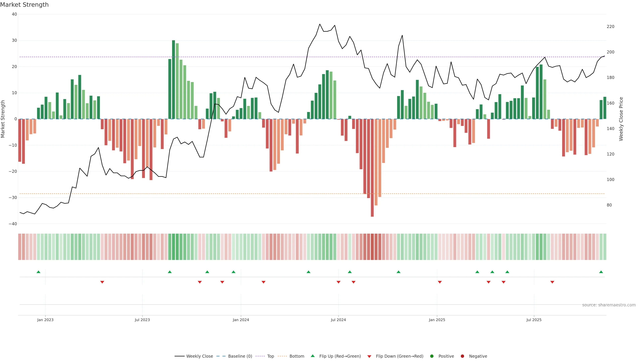Click the first green flip-up triangle near Jan 2023
644x362 pixels.
click(39, 272)
